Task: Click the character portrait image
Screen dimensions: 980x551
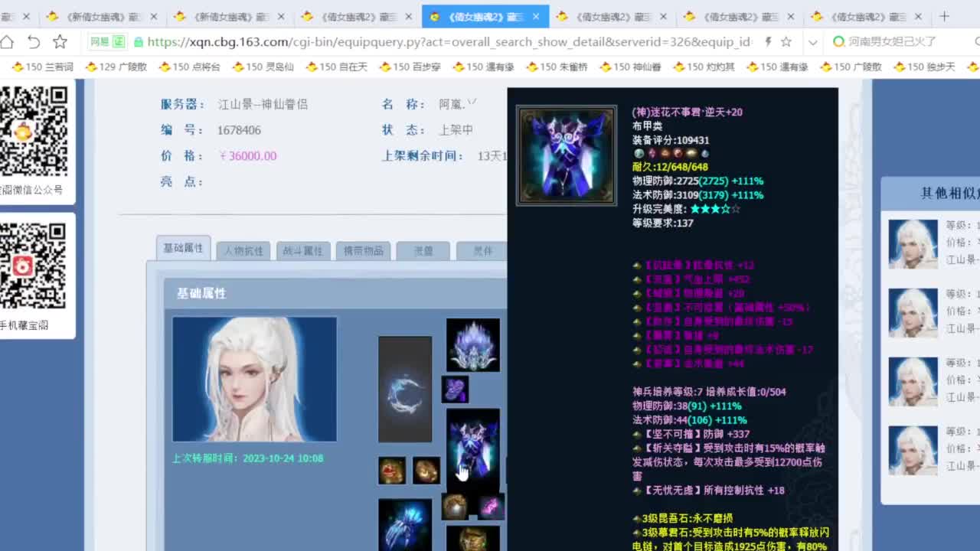Action: [254, 379]
